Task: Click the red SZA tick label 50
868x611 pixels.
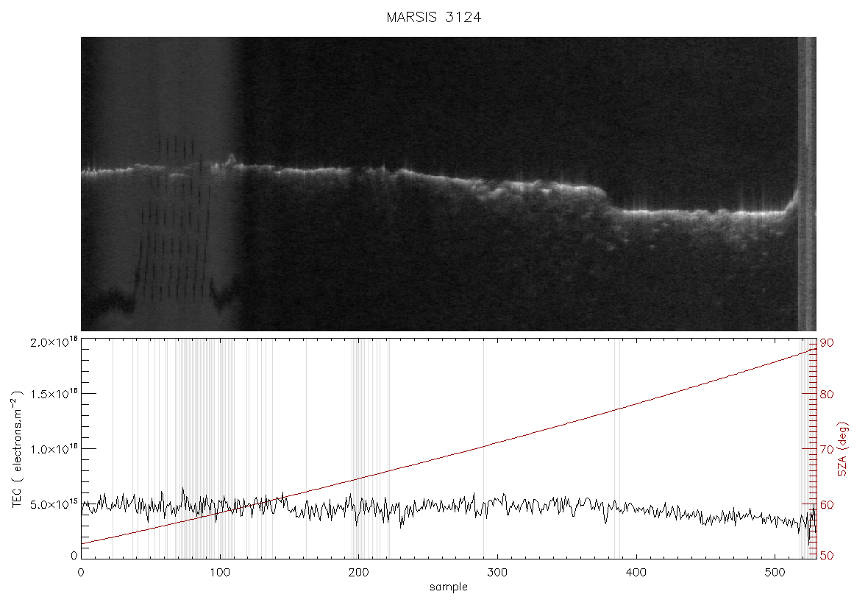Action: (827, 556)
